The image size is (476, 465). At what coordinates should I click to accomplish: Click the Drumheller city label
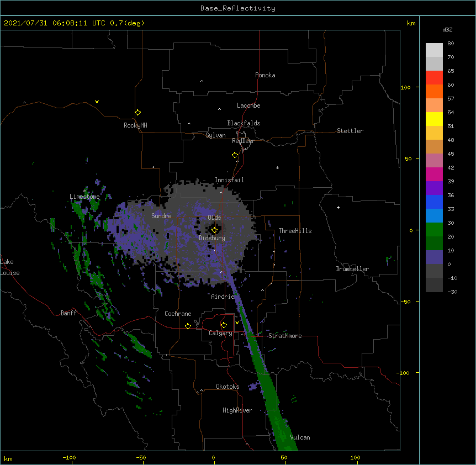pos(352,269)
